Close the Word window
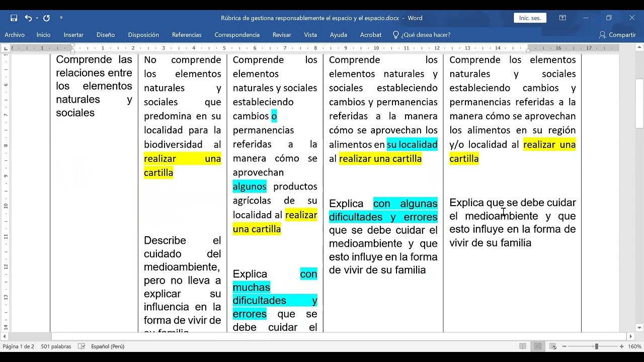 632,18
